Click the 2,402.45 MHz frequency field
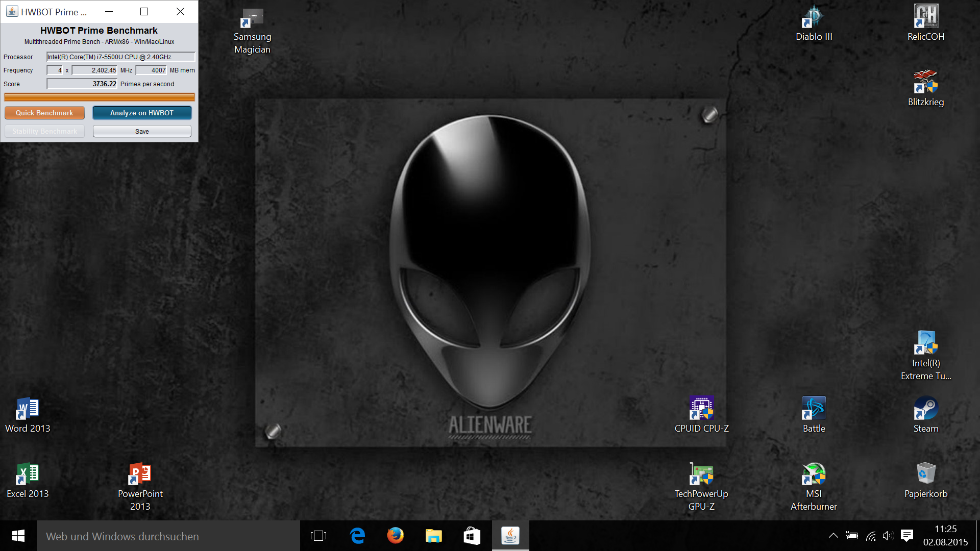Screen dimensions: 980x551 click(x=94, y=70)
